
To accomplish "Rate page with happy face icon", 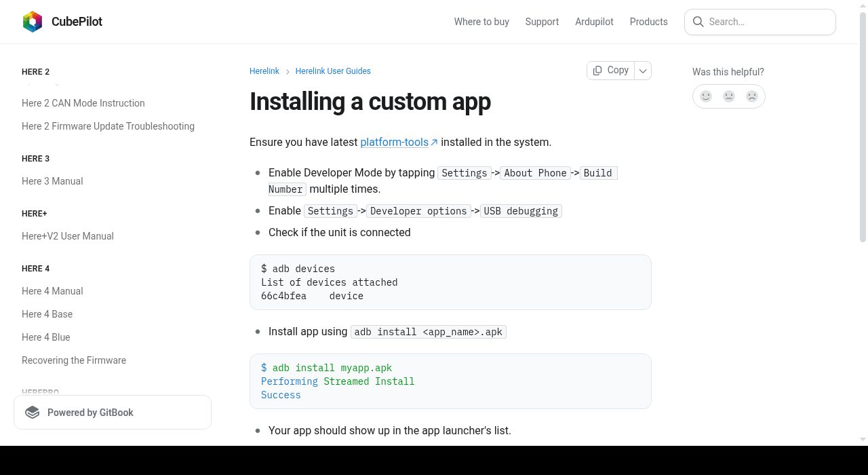I will [706, 96].
